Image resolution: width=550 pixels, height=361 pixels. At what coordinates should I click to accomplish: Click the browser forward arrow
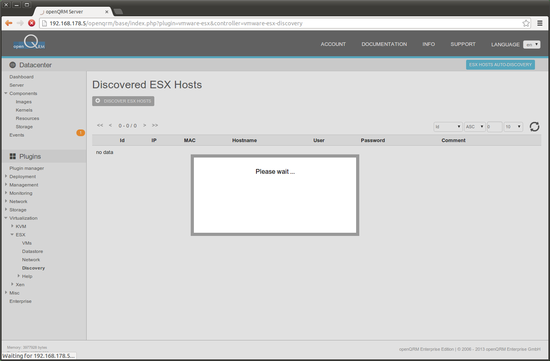20,23
